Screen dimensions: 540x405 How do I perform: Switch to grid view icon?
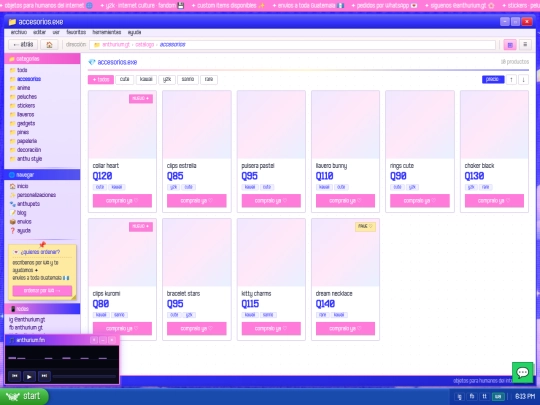click(x=510, y=45)
